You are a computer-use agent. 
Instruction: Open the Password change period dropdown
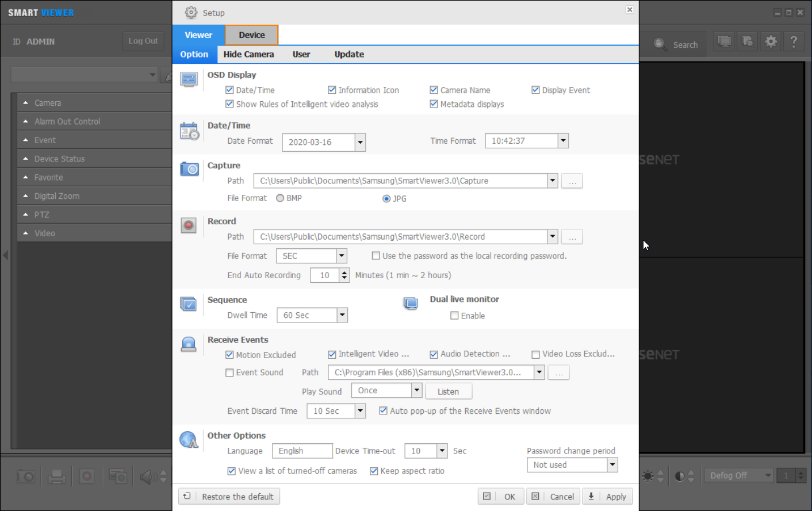[612, 465]
